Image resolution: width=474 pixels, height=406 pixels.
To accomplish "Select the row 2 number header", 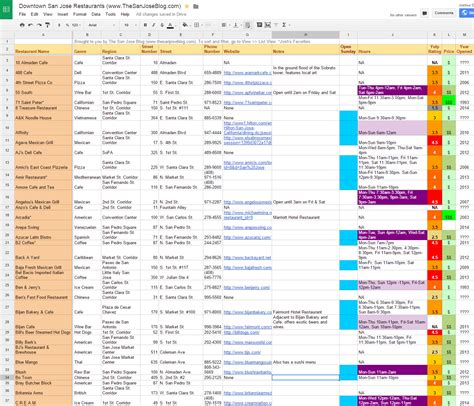I will click(7, 49).
